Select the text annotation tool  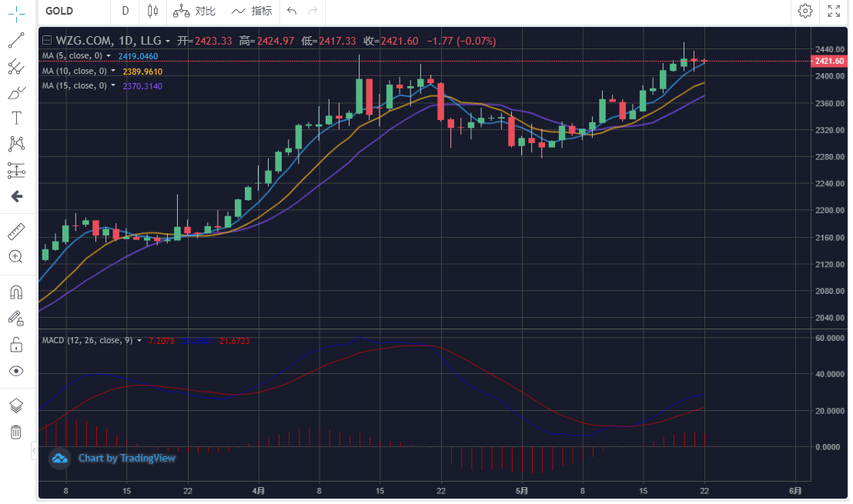pos(16,118)
